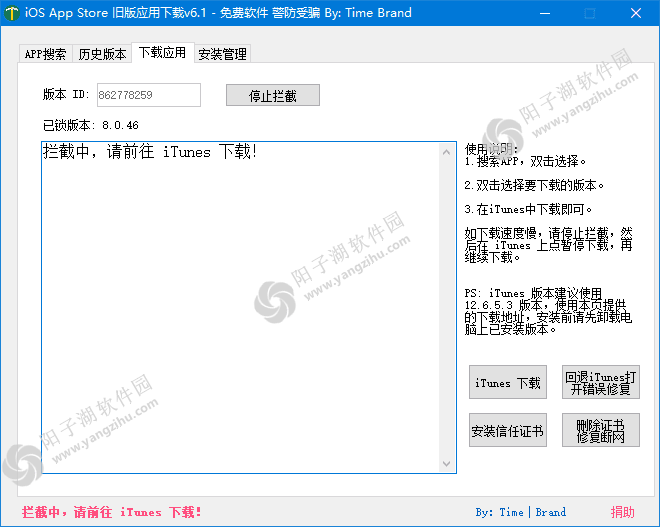Open the APP搜索 tab
Image resolution: width=660 pixels, height=527 pixels.
45,54
